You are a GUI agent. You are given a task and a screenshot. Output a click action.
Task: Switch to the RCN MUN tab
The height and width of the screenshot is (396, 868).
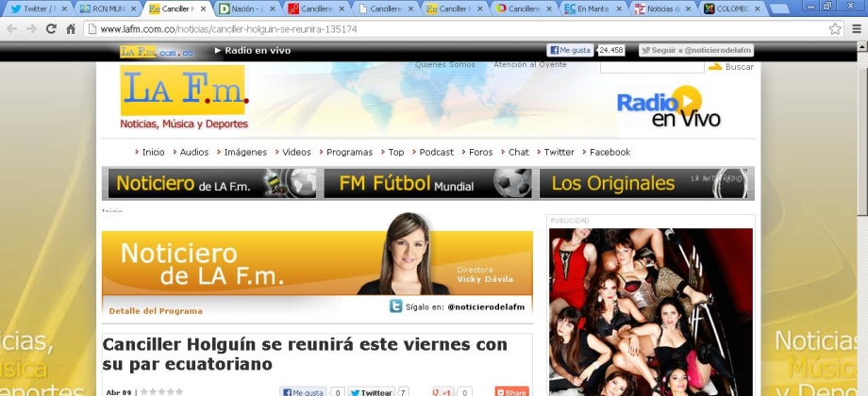107,8
